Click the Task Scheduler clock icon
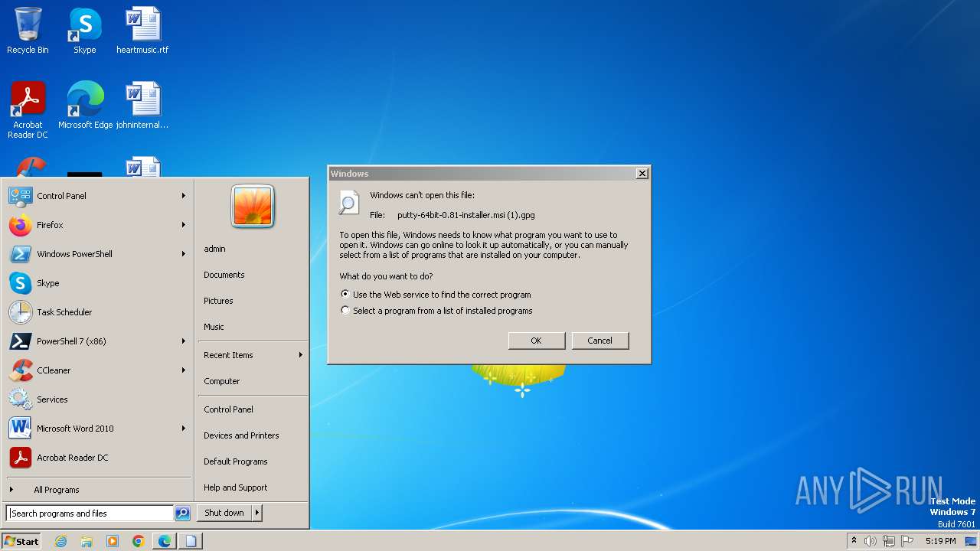980x551 pixels. [x=20, y=312]
